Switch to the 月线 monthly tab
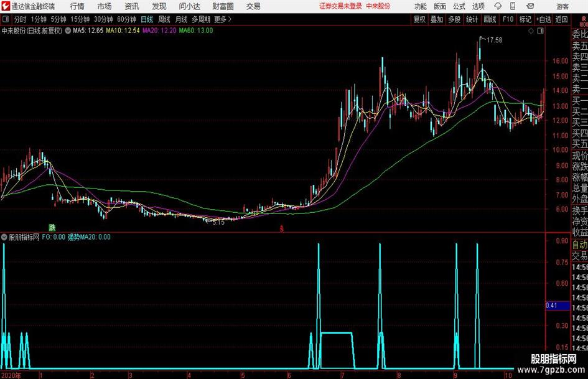The height and width of the screenshot is (379, 588). [182, 19]
